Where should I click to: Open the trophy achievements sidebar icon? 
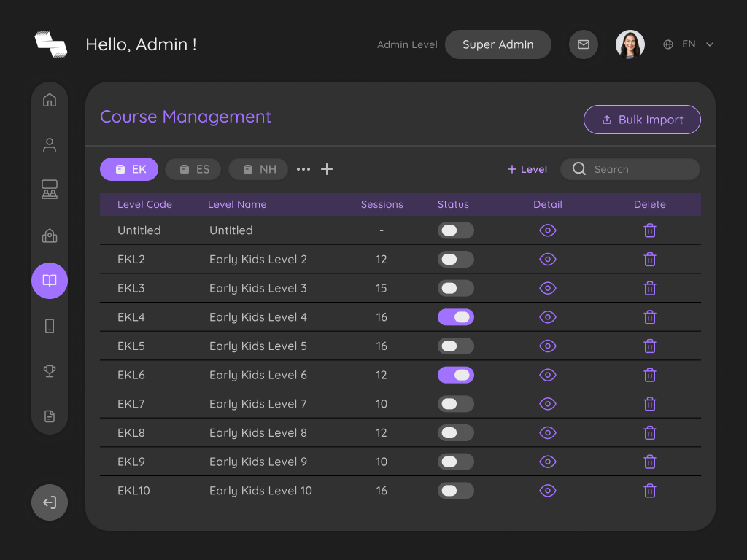(50, 371)
